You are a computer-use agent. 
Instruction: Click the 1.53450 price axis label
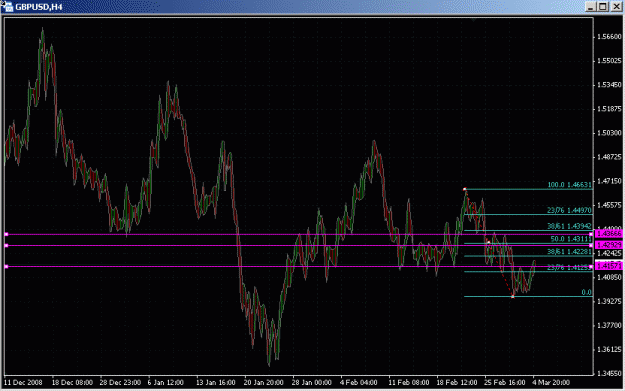609,85
